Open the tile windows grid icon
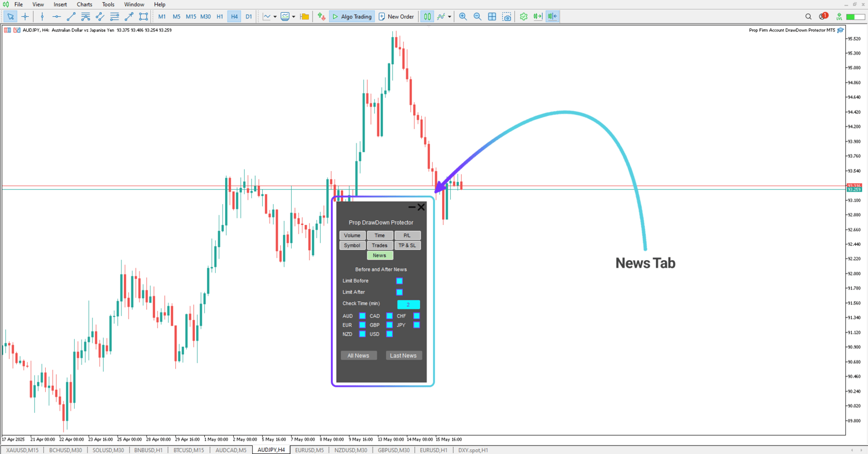The height and width of the screenshot is (454, 868). coord(492,17)
